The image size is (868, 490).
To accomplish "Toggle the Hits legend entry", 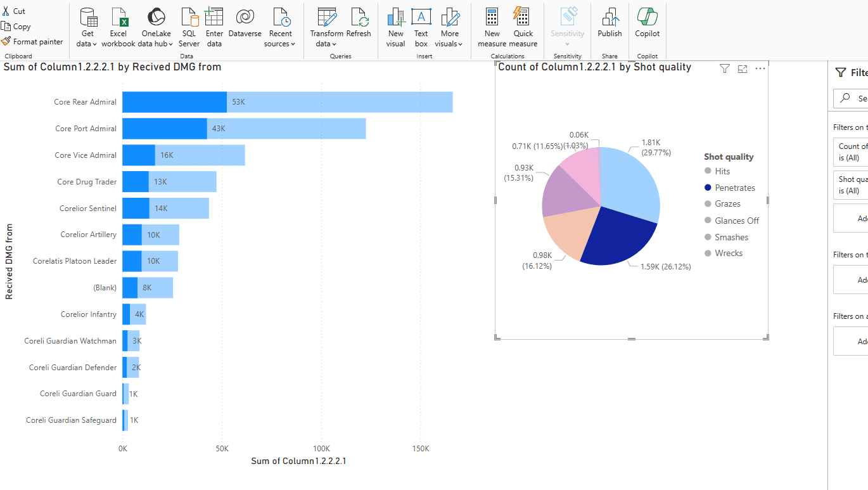I will click(722, 171).
